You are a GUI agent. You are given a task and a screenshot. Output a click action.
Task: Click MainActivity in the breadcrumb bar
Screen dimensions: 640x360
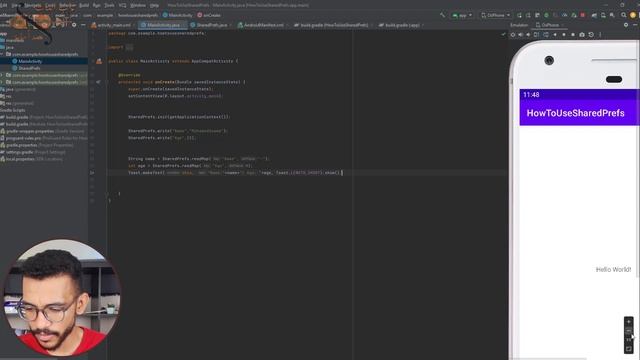point(178,15)
